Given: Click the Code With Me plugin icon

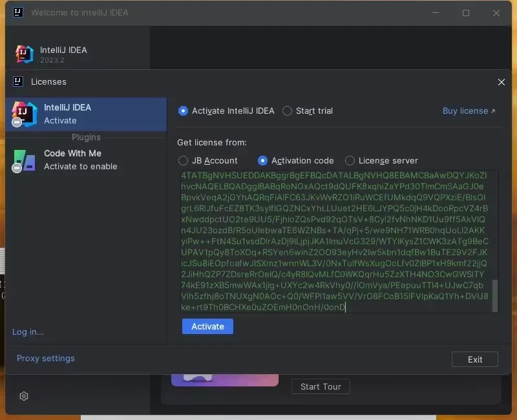Looking at the screenshot, I should [x=24, y=160].
